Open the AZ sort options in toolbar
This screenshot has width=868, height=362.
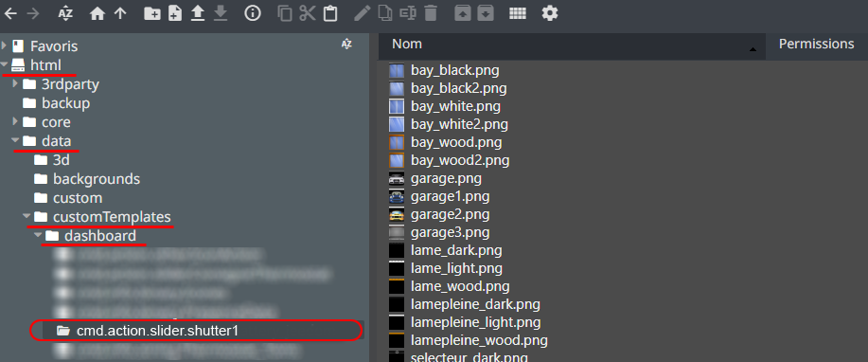[x=66, y=13]
